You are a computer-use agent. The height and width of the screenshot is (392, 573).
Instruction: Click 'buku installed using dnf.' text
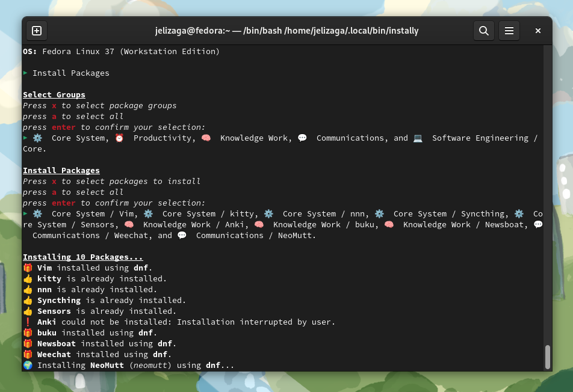click(x=98, y=333)
